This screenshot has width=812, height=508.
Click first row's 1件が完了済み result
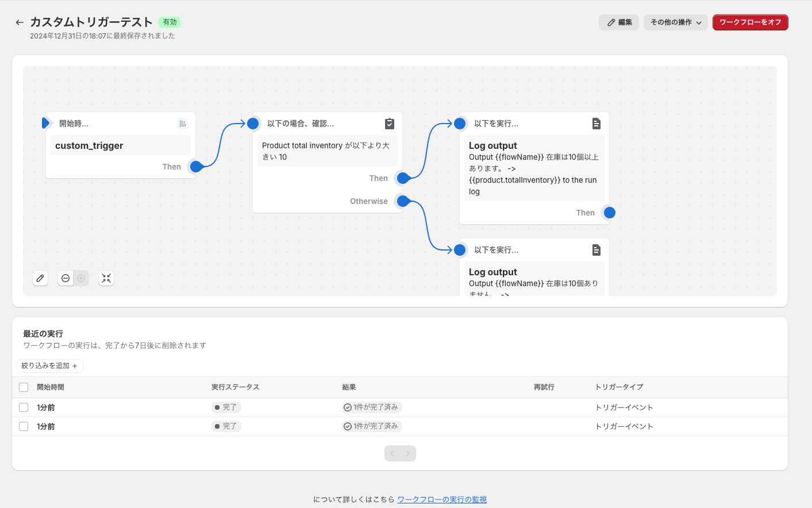click(372, 407)
